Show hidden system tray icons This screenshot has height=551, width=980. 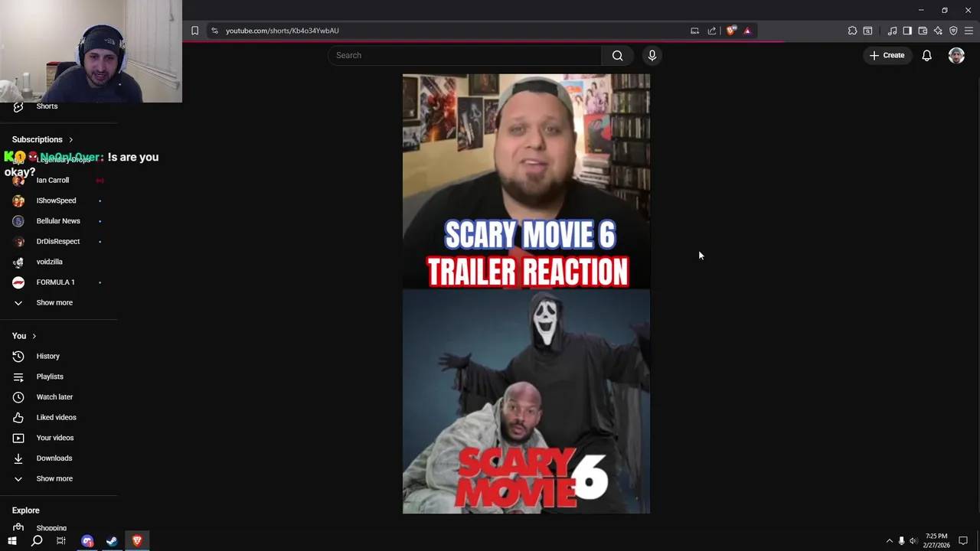[889, 541]
